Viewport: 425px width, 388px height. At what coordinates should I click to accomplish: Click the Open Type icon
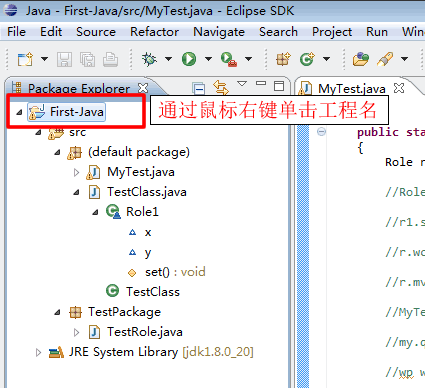point(361,59)
